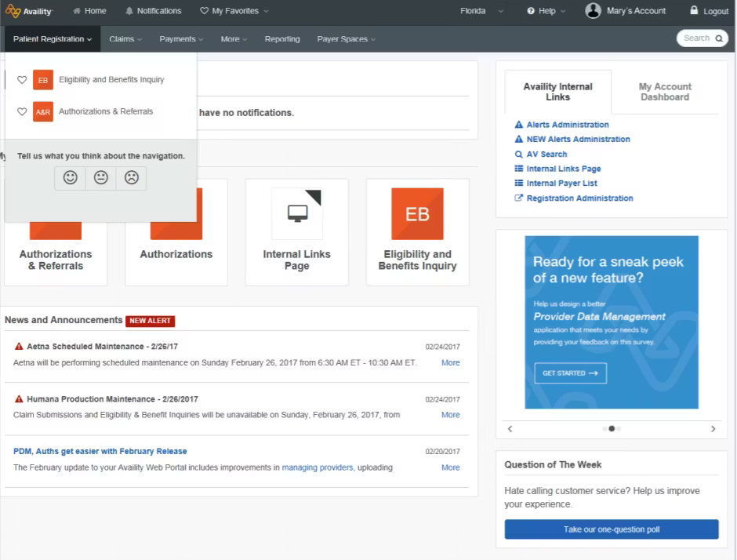This screenshot has width=737, height=560.
Task: Open the Registration Administration link
Action: point(579,198)
